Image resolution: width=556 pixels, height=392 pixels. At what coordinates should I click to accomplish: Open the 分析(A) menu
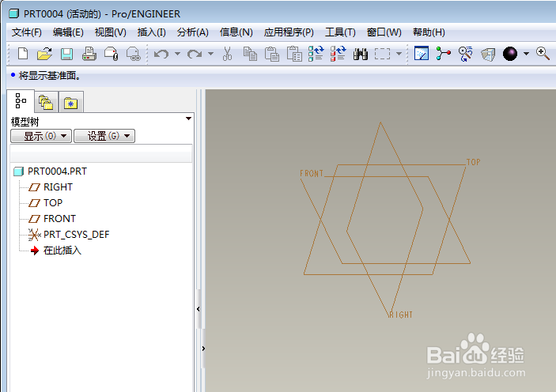(x=192, y=32)
